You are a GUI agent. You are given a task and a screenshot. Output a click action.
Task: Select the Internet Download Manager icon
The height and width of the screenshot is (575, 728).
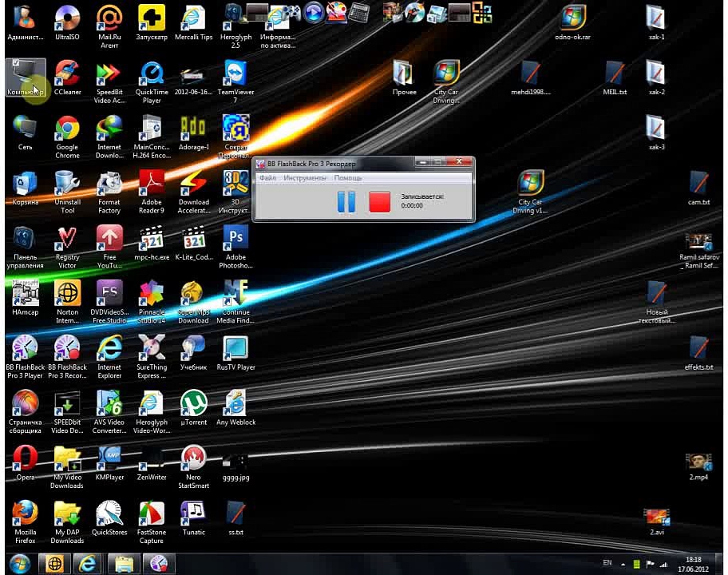pyautogui.click(x=109, y=137)
